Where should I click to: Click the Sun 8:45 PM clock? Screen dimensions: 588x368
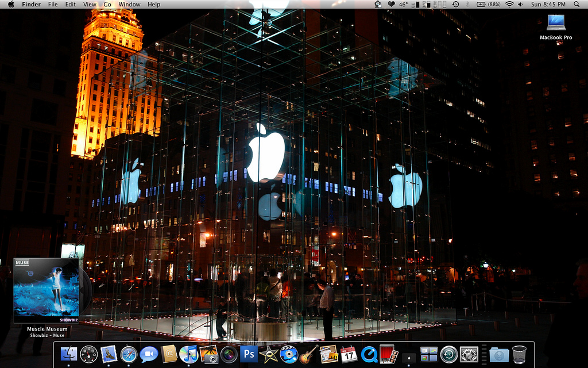point(548,4)
